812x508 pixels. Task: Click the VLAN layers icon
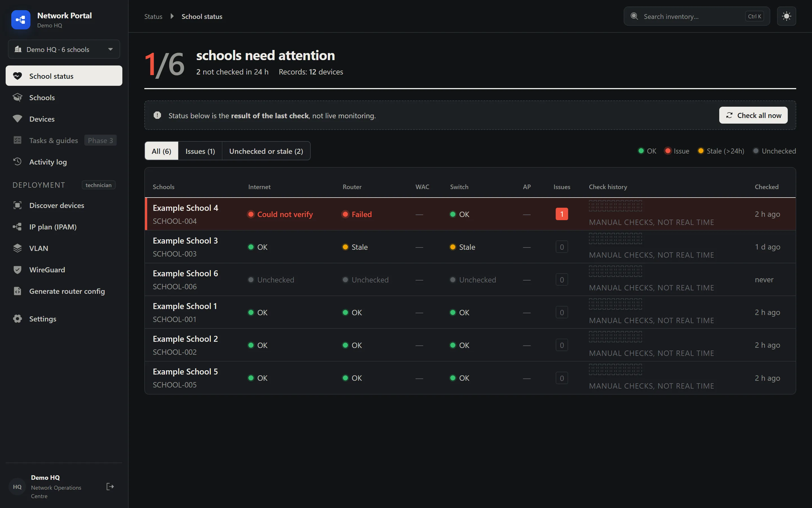point(17,248)
